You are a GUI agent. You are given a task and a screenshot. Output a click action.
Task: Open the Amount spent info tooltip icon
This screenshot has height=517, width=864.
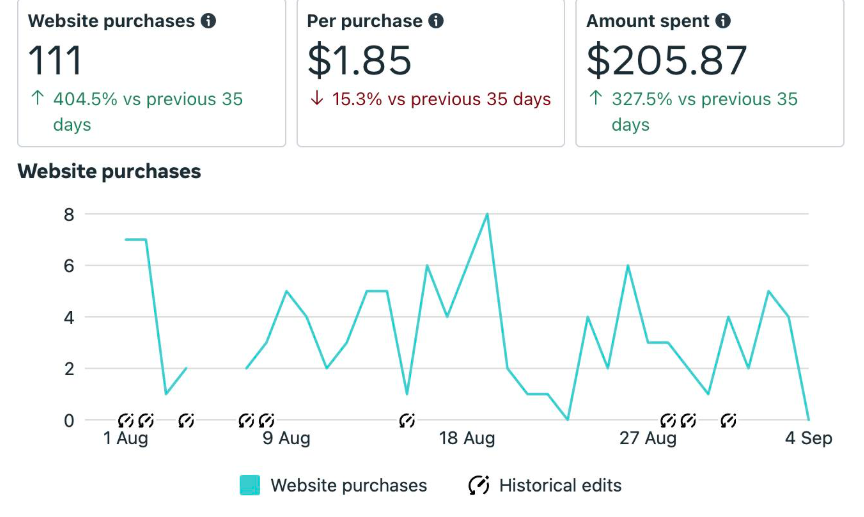coord(723,21)
